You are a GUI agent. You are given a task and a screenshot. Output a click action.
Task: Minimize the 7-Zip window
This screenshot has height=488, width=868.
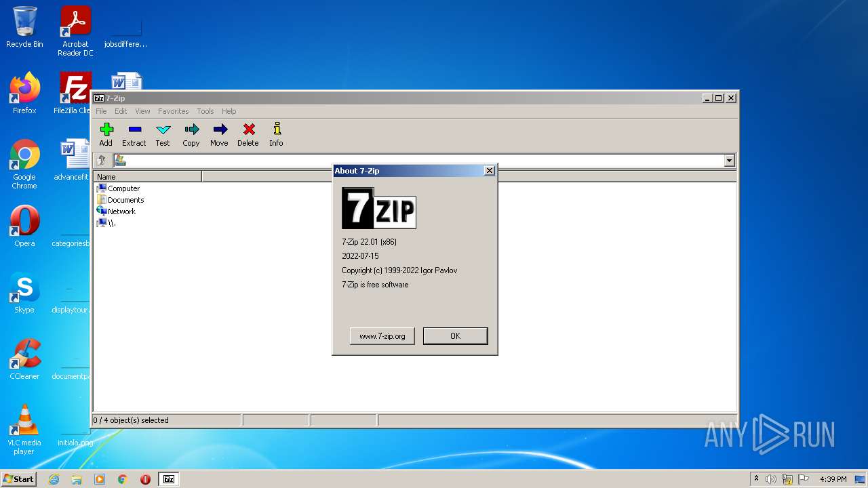708,98
